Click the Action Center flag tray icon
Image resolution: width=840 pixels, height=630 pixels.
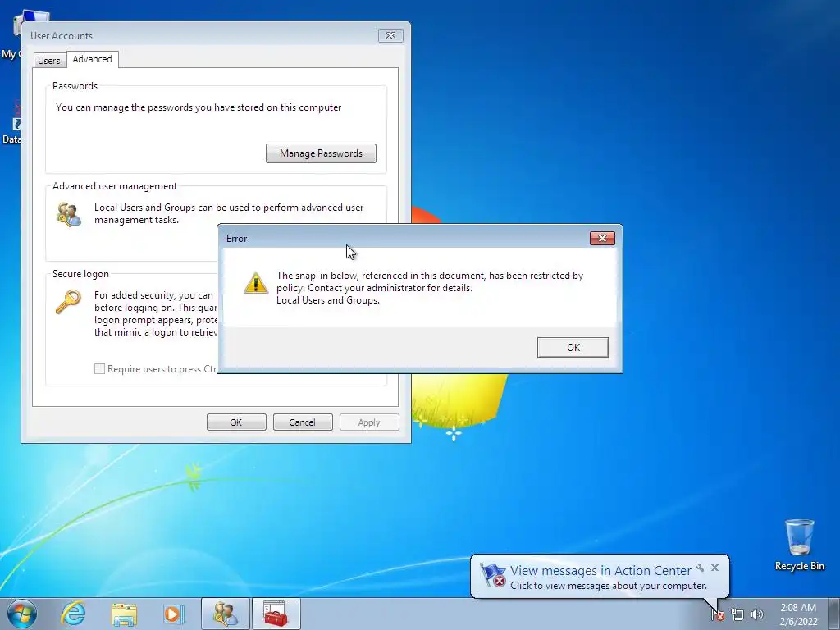click(x=718, y=614)
